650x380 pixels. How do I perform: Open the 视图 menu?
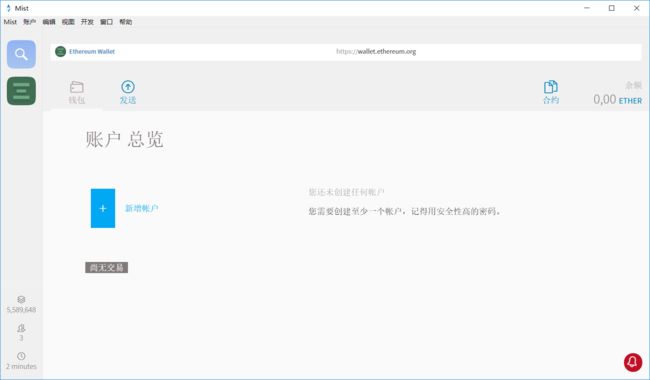(68, 22)
